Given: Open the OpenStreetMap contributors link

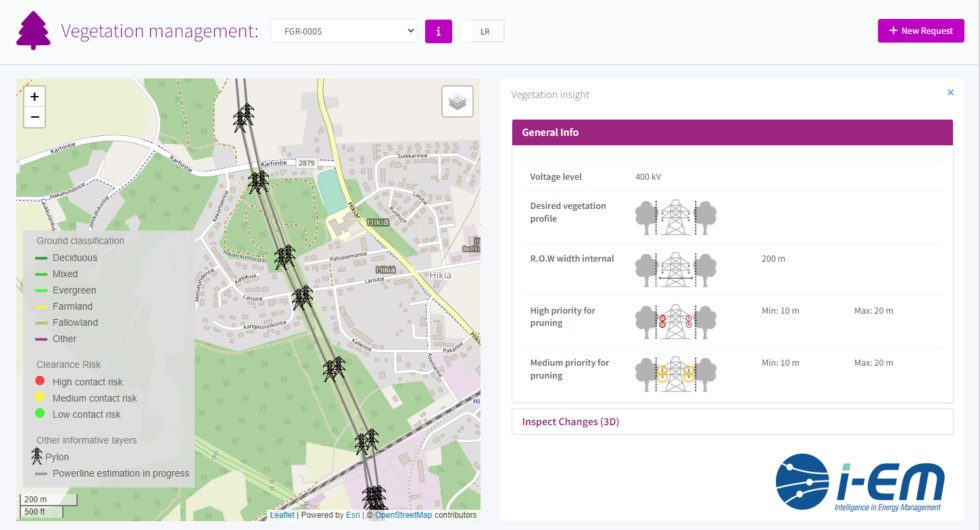Looking at the screenshot, I should (x=403, y=515).
